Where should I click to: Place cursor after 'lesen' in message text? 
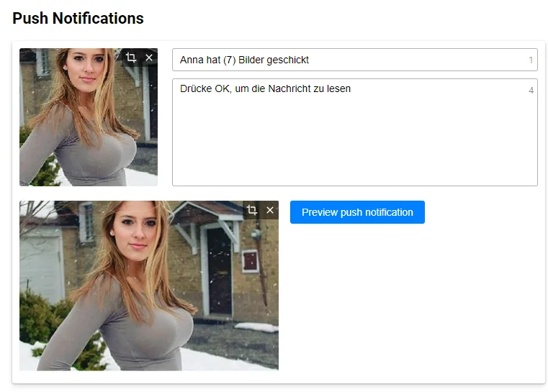pos(351,89)
